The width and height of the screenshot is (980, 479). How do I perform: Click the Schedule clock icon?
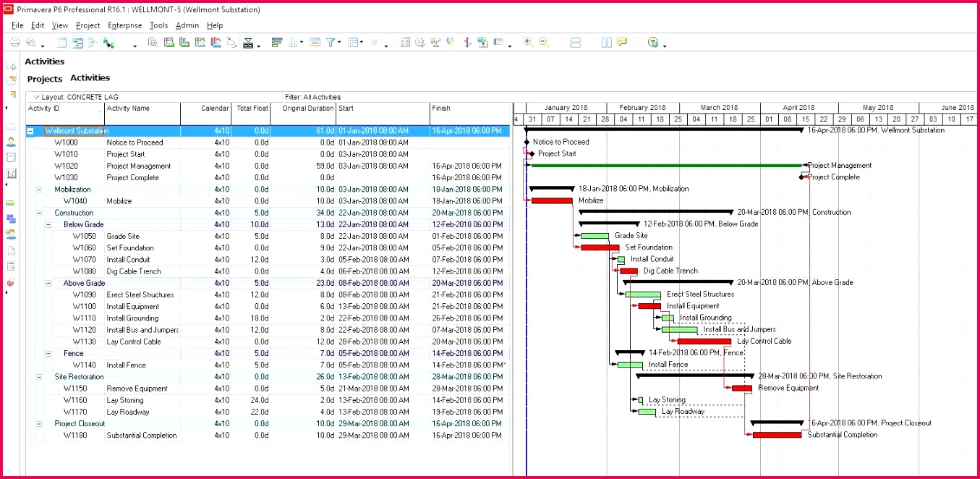420,43
